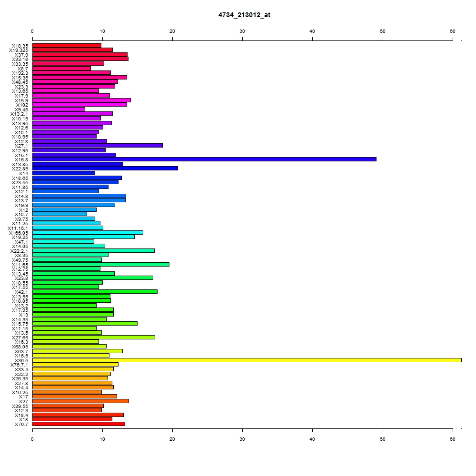Select the X27.1 purple bar

point(98,145)
